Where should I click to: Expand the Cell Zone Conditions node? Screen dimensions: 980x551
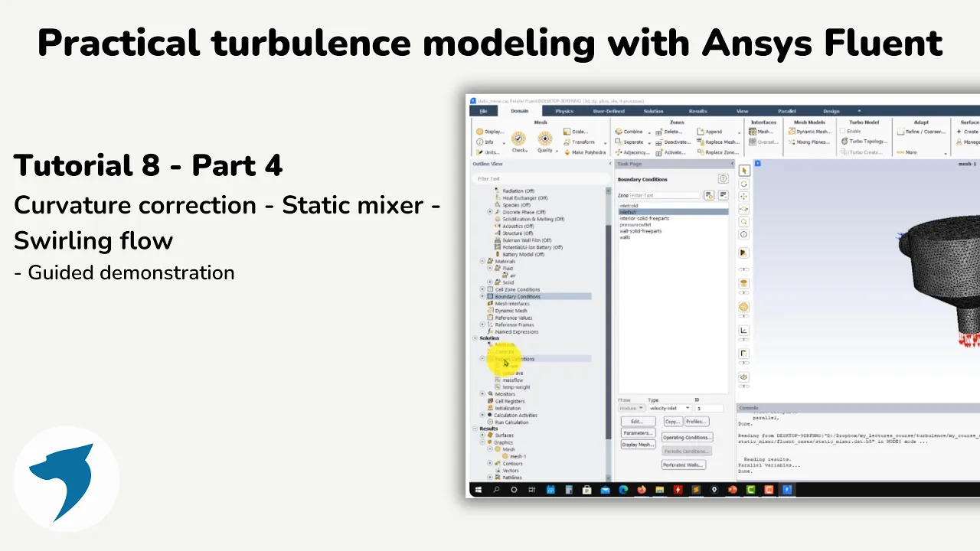coord(482,290)
